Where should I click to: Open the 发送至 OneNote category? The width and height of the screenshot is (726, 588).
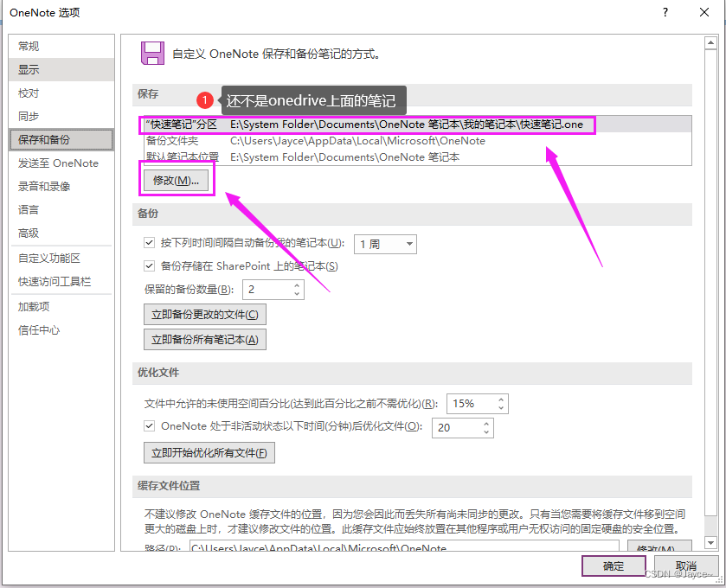coord(61,163)
